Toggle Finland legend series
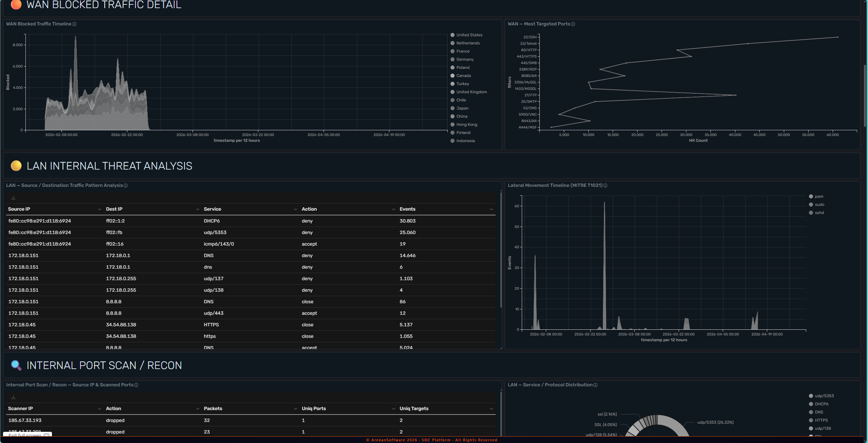The image size is (868, 443). 460,133
